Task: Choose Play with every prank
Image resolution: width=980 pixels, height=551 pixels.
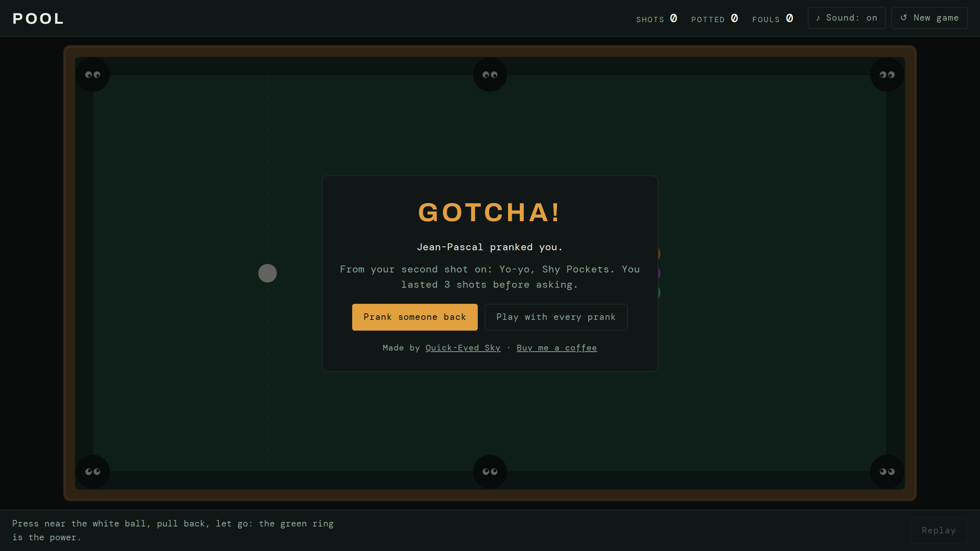Action: click(x=556, y=317)
